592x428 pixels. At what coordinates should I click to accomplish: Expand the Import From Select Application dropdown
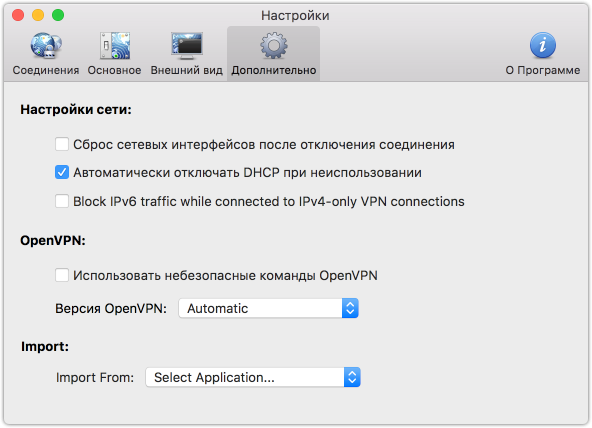(x=253, y=377)
